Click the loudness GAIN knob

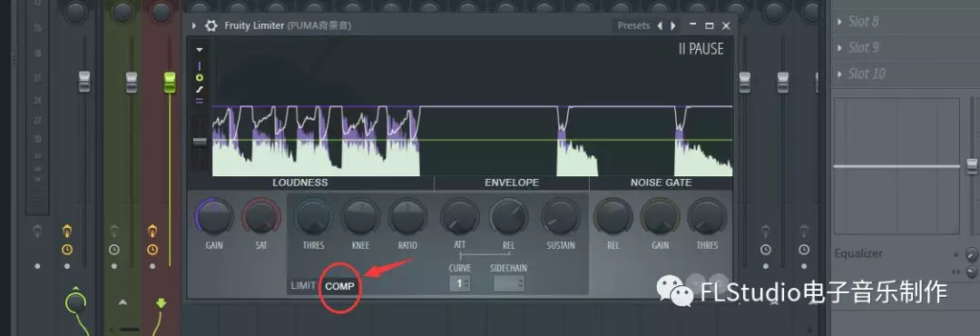coord(214,216)
